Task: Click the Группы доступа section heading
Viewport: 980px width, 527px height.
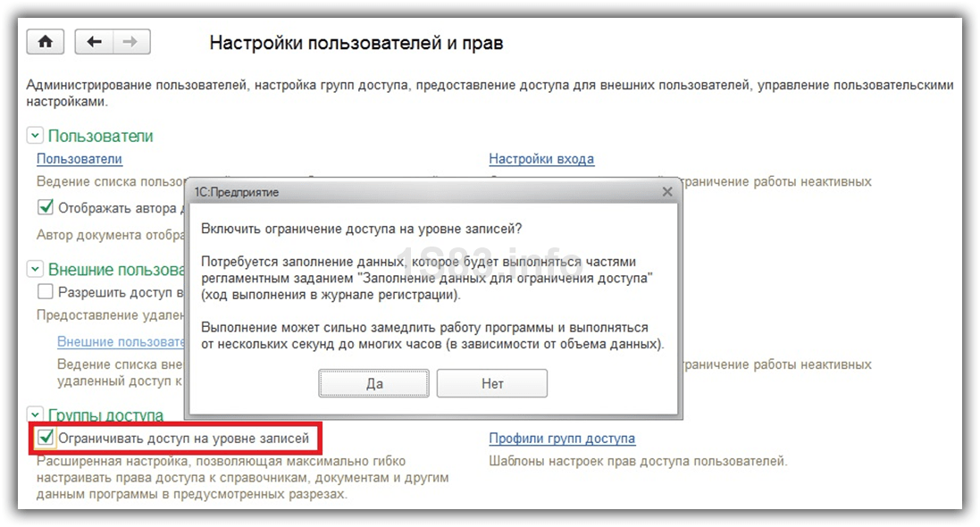Action: pyautogui.click(x=105, y=414)
